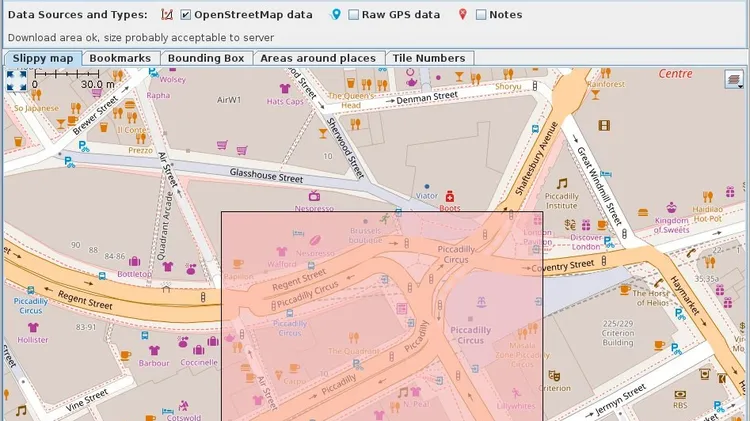The height and width of the screenshot is (421, 750).
Task: Click the Rainforest cocktail glass icon
Action: 596,95
